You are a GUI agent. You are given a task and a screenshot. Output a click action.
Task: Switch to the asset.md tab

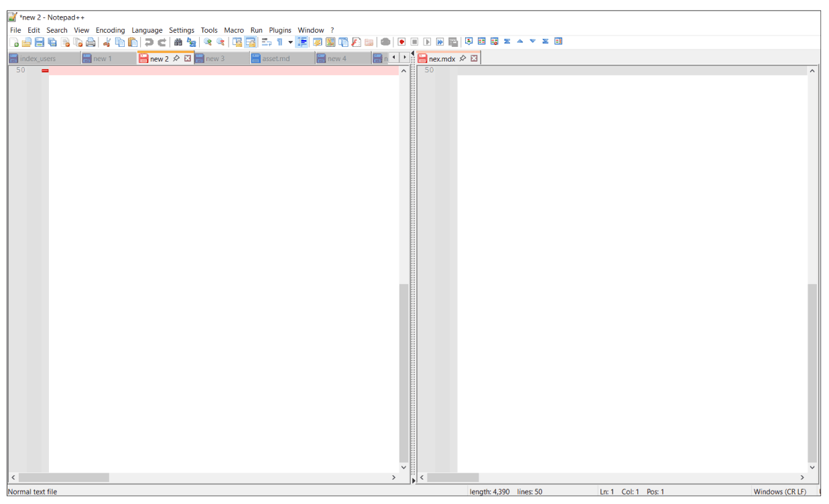[x=275, y=58]
